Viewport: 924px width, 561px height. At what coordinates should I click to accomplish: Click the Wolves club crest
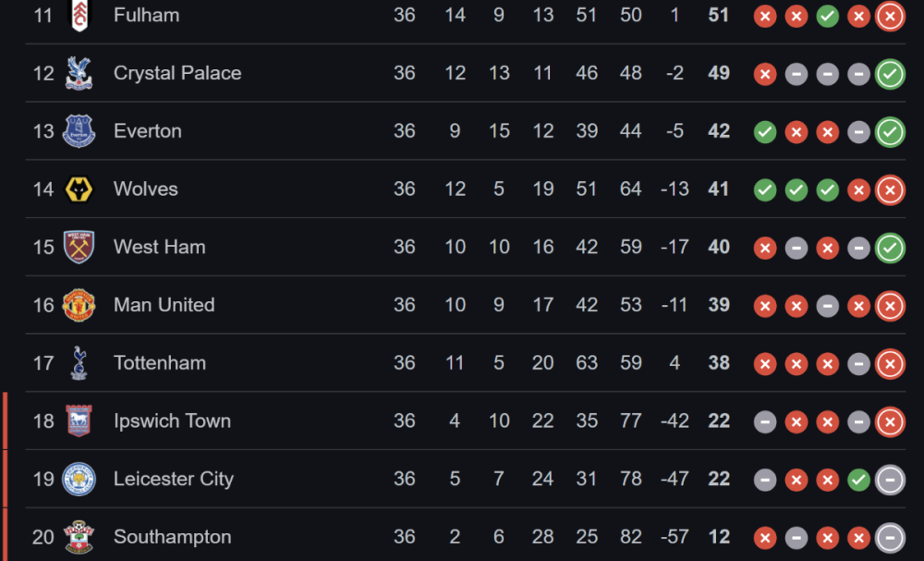pyautogui.click(x=79, y=189)
